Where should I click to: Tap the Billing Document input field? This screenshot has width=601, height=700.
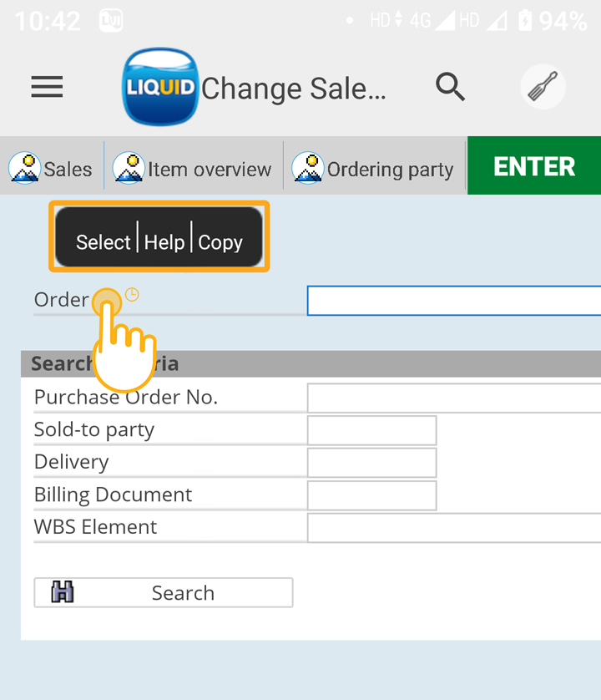pyautogui.click(x=371, y=495)
